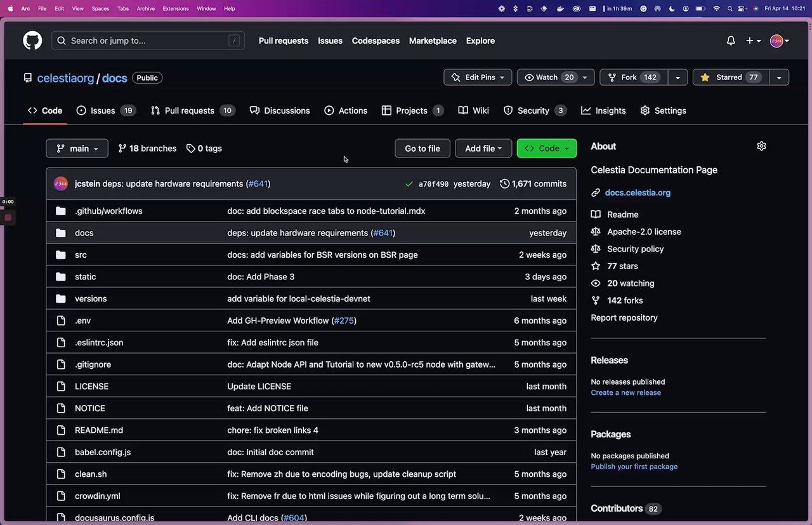Image resolution: width=812 pixels, height=525 pixels.
Task: Click the Search or jump to field
Action: pyautogui.click(x=148, y=41)
